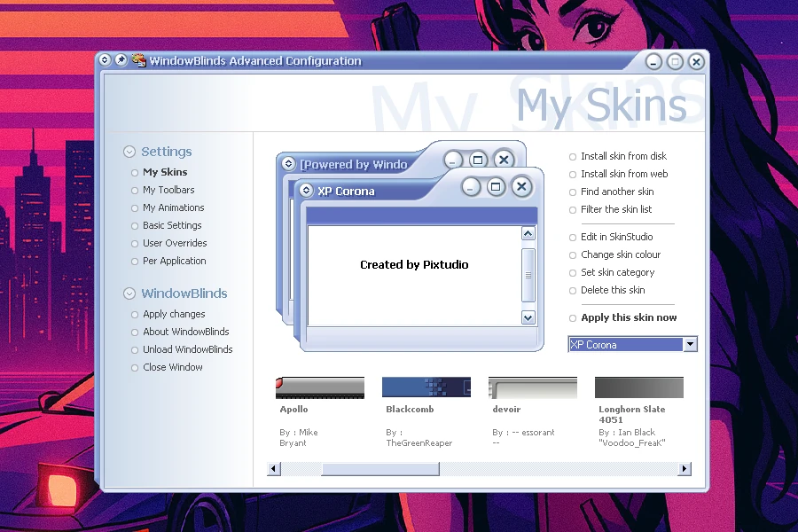Select the Blackcomb skin thumbnail
The height and width of the screenshot is (532, 798).
[426, 387]
